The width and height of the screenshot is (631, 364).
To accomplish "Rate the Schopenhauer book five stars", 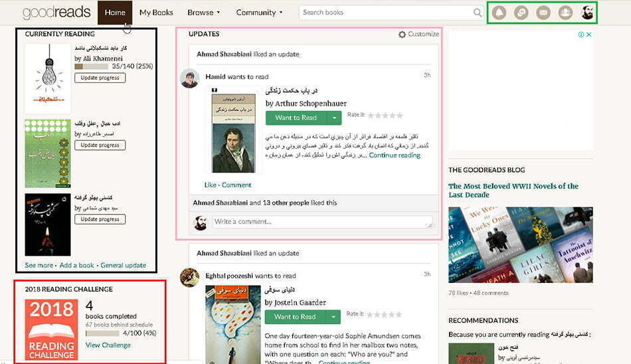I will pos(400,116).
